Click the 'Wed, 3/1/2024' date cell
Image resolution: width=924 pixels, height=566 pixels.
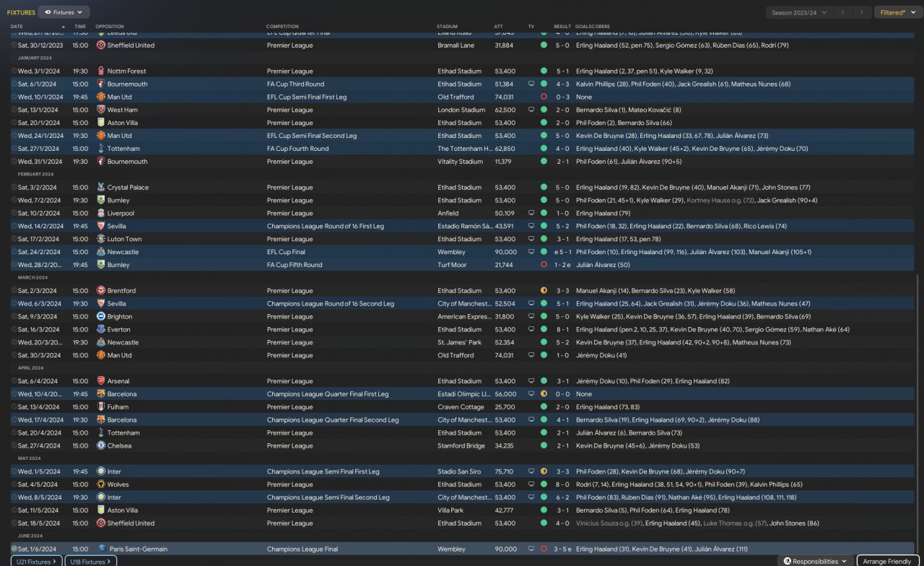tap(40, 71)
